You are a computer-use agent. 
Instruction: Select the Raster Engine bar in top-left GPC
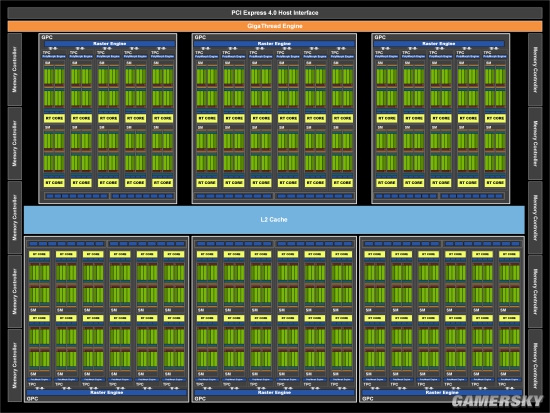[x=109, y=44]
